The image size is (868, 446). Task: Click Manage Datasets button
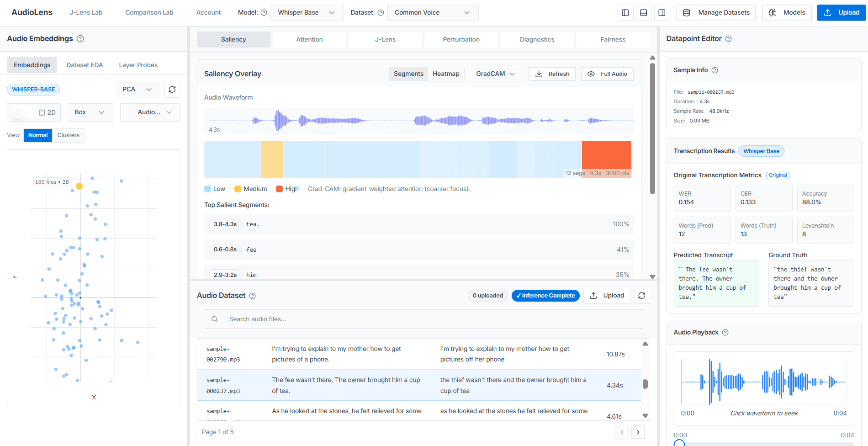coord(716,13)
